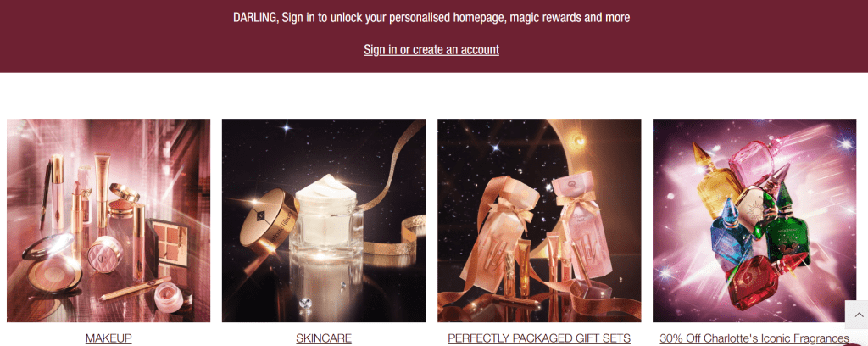868x346 pixels.
Task: Go to the SKINCARE category link
Action: pos(324,338)
